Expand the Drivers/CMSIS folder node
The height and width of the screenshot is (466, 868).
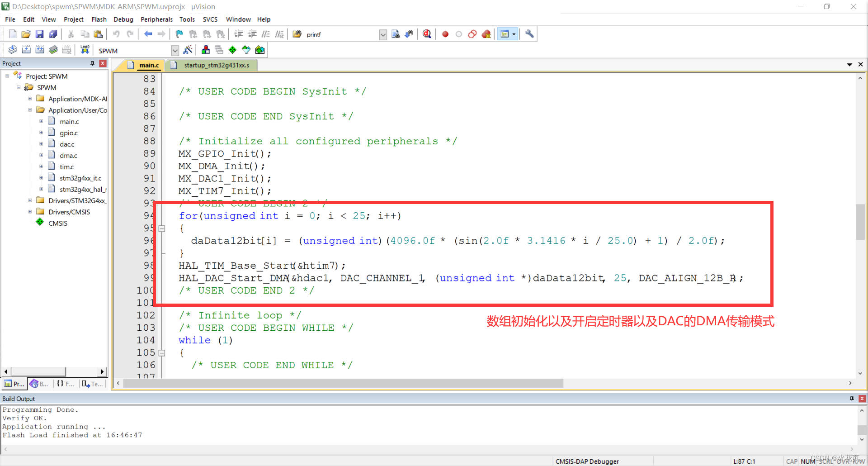click(x=30, y=212)
